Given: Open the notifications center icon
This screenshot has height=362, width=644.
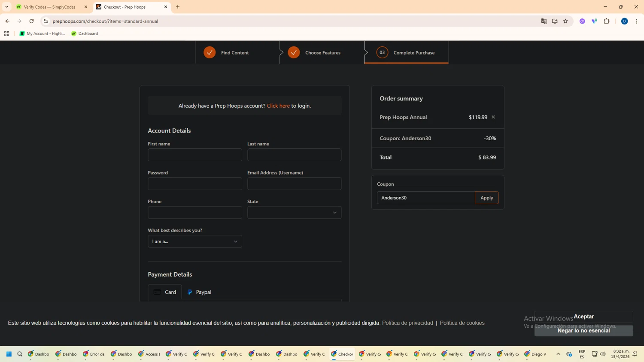Looking at the screenshot, I should click(x=635, y=354).
